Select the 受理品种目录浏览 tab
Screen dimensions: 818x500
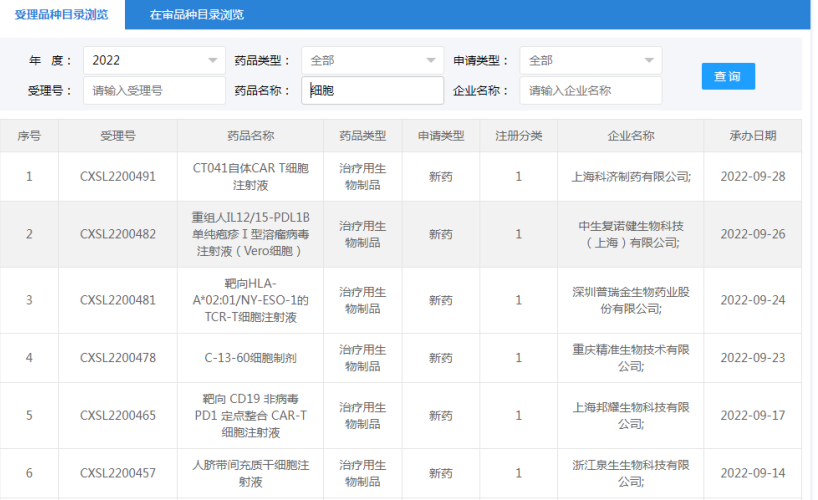point(62,15)
